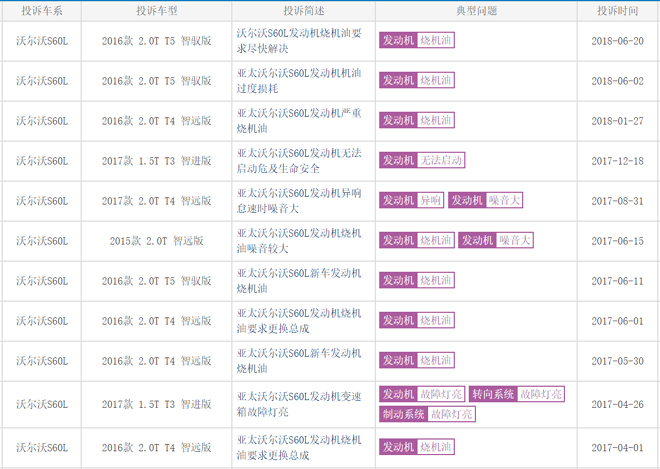Click '发动机 噪音大' tag in 2017-08-31 row
This screenshot has width=660, height=469.
pos(485,200)
